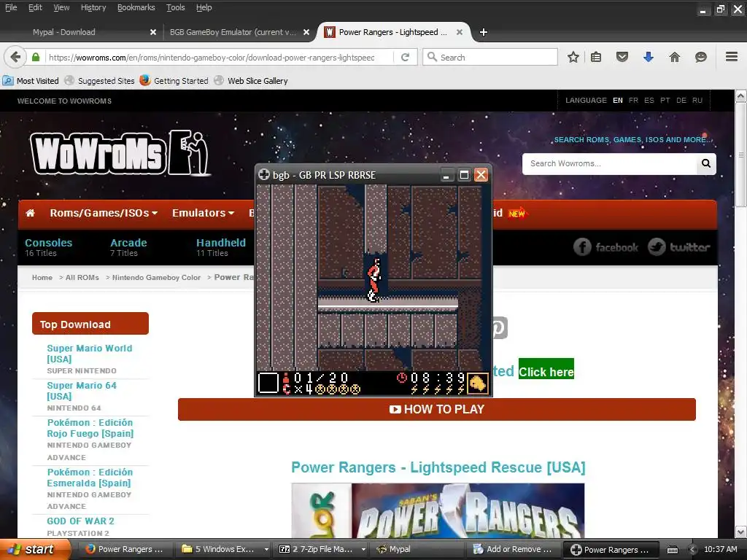Open a new browser tab with plus button

pyautogui.click(x=484, y=32)
